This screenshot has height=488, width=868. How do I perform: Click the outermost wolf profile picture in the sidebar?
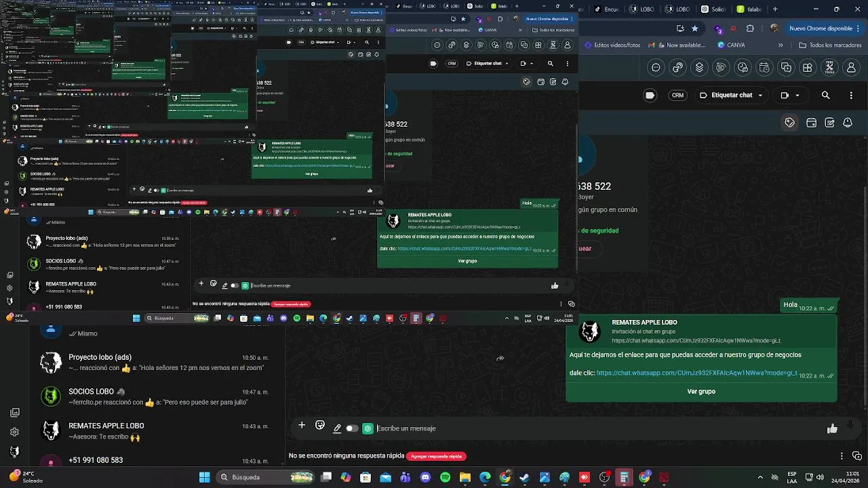pyautogui.click(x=14, y=451)
